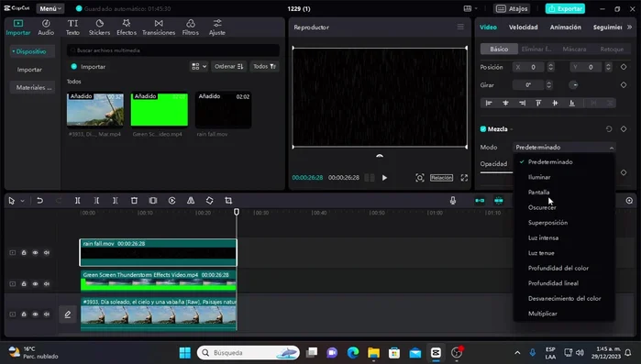Screen dimensions: 641x364
Task: Open the Efectos panel
Action: click(x=127, y=28)
